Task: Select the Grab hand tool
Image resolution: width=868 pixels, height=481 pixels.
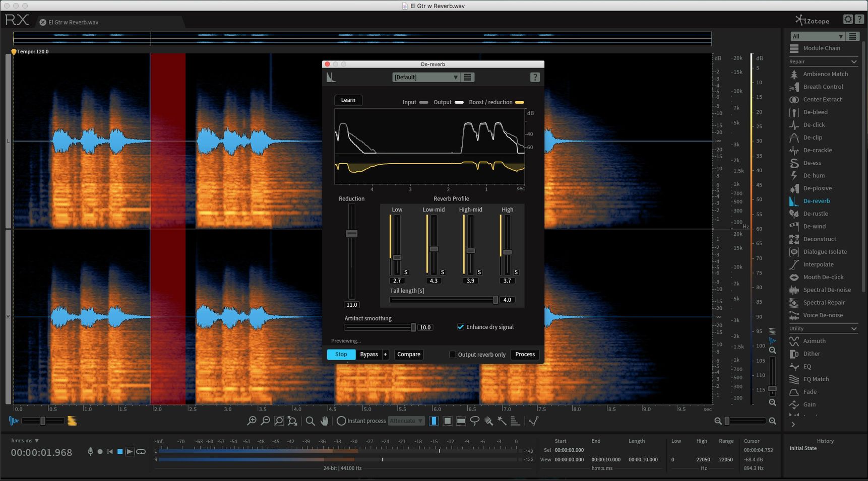Action: (324, 421)
